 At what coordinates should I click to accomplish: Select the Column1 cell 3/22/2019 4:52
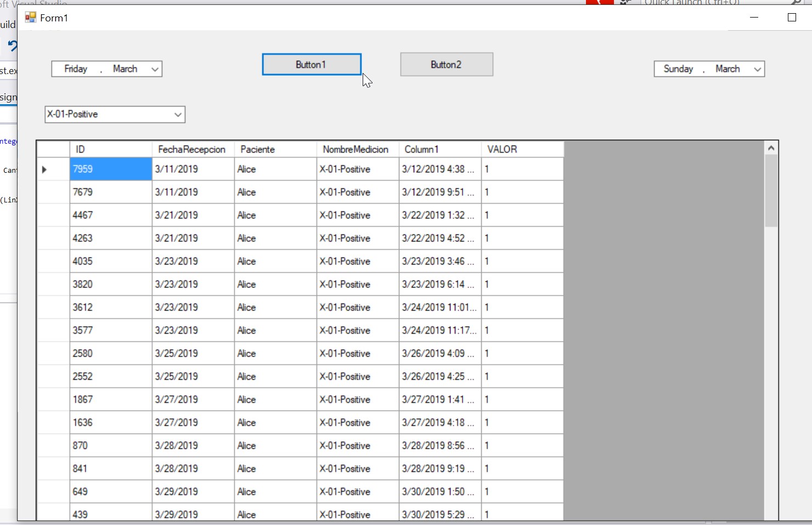(440, 238)
